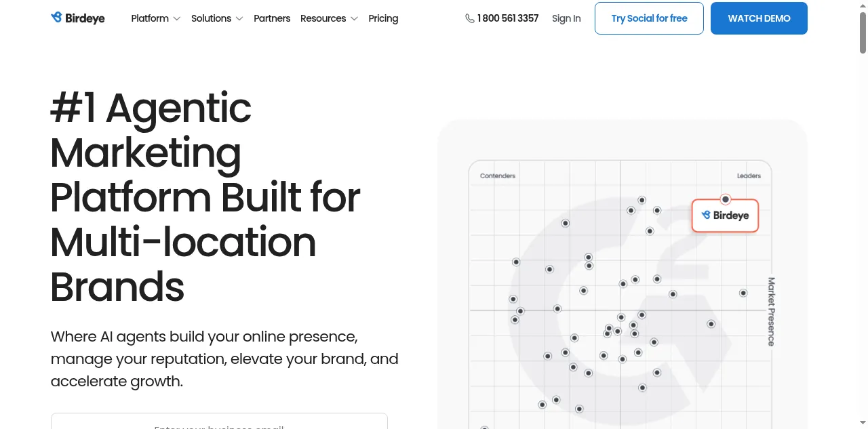Viewport: 868px width, 429px height.
Task: Select the orange-ringed data point above Birdeye badge
Action: (726, 199)
